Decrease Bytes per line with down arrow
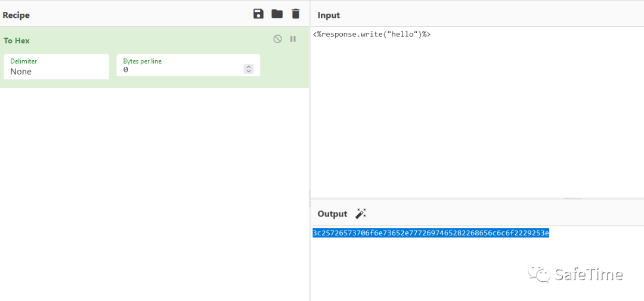 point(248,72)
